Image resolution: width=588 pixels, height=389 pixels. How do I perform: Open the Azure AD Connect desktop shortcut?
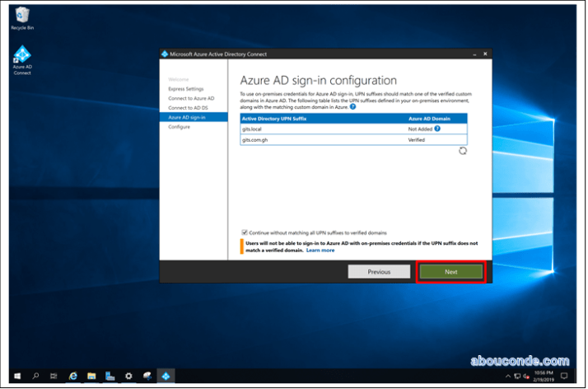click(22, 59)
